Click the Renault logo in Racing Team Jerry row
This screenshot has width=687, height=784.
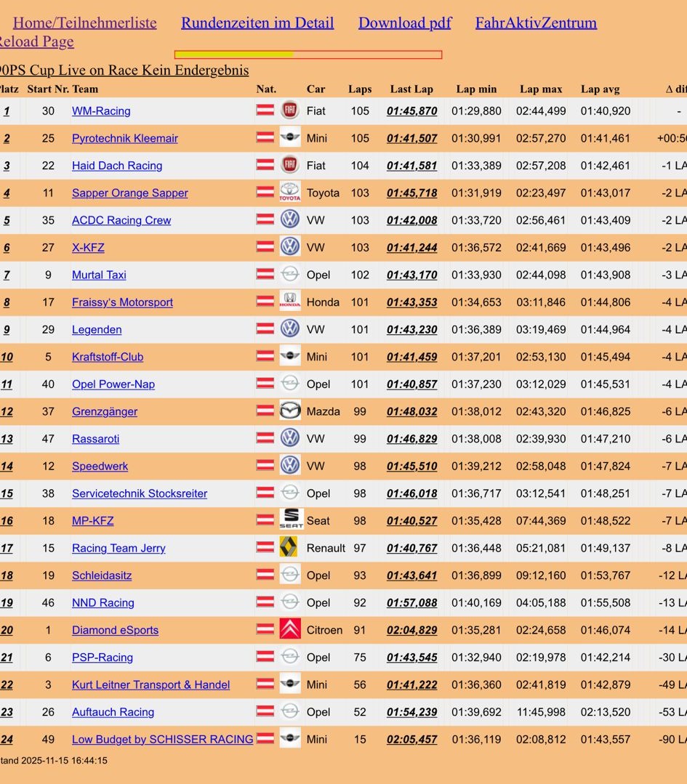[x=289, y=547]
